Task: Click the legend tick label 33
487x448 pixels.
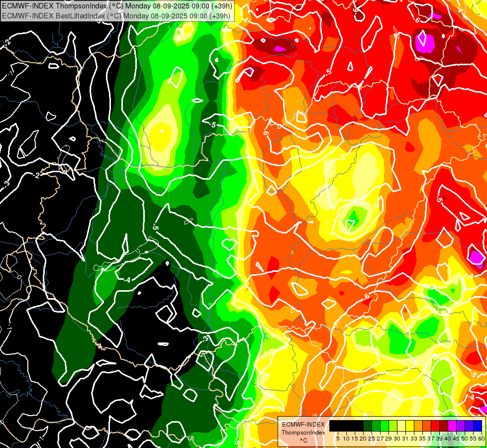Action: [414, 439]
